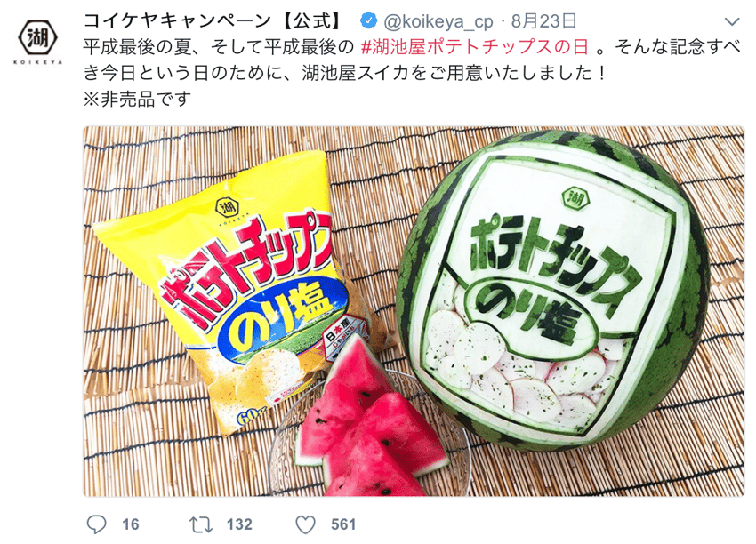The height and width of the screenshot is (544, 756).
Task: Open the @koikeya_cp handle link
Action: coord(438,21)
